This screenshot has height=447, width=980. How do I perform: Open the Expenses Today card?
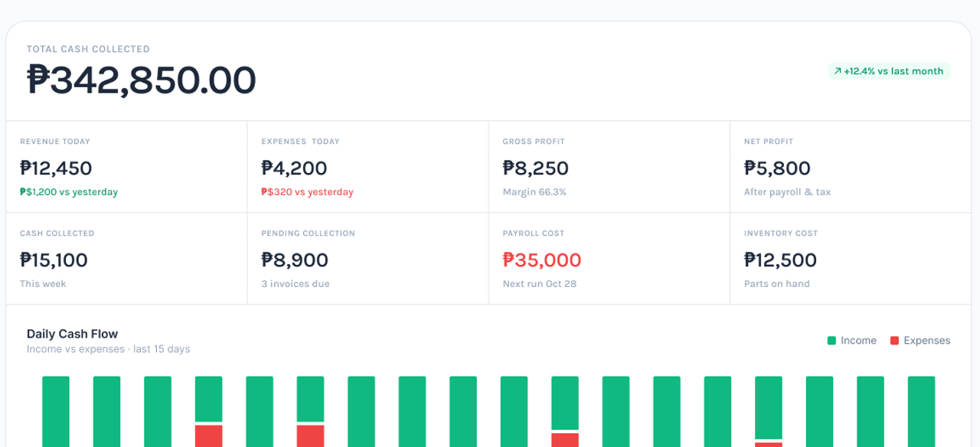367,167
